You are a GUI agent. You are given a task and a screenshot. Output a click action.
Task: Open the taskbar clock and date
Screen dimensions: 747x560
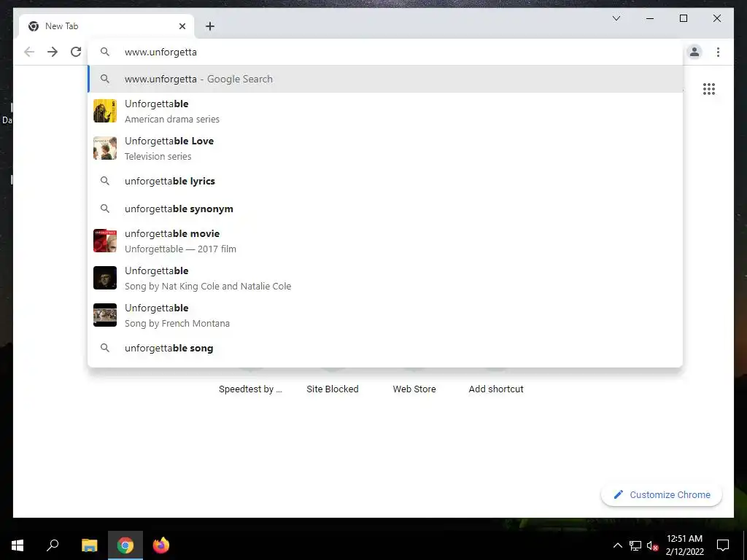pyautogui.click(x=684, y=545)
